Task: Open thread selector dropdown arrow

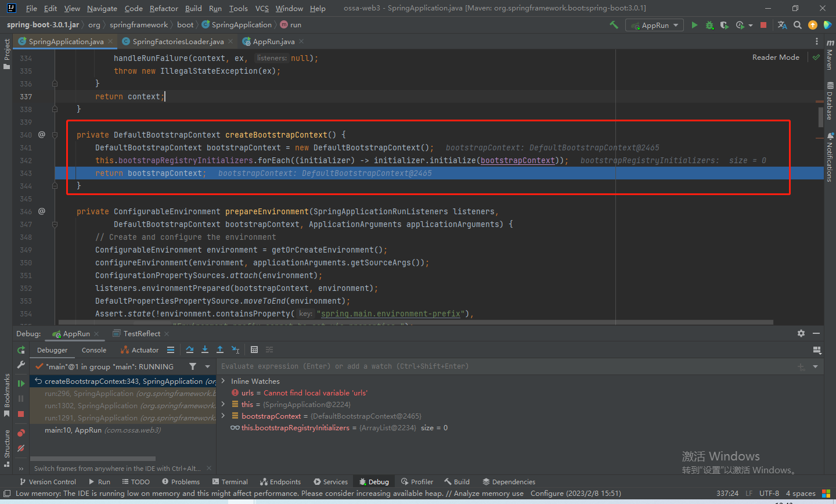Action: [x=207, y=366]
